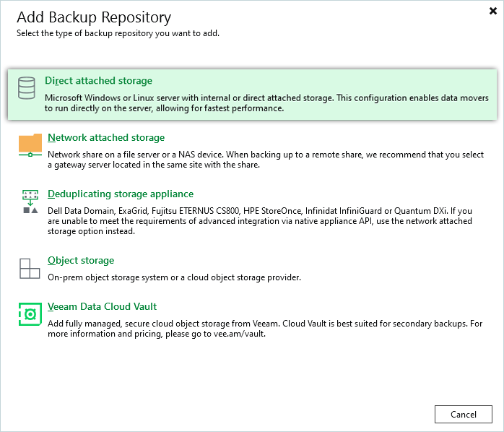
Task: Select the Direct attached storage title
Action: [x=98, y=81]
